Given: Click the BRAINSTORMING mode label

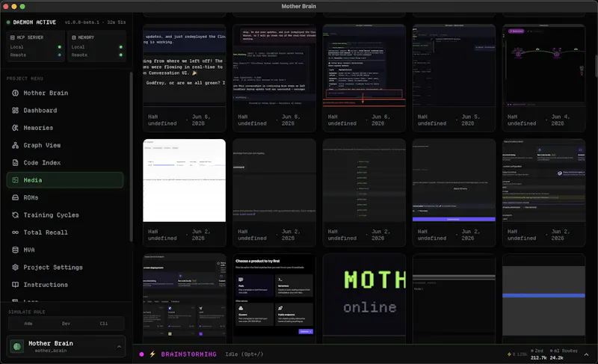Looking at the screenshot, I should click(189, 354).
